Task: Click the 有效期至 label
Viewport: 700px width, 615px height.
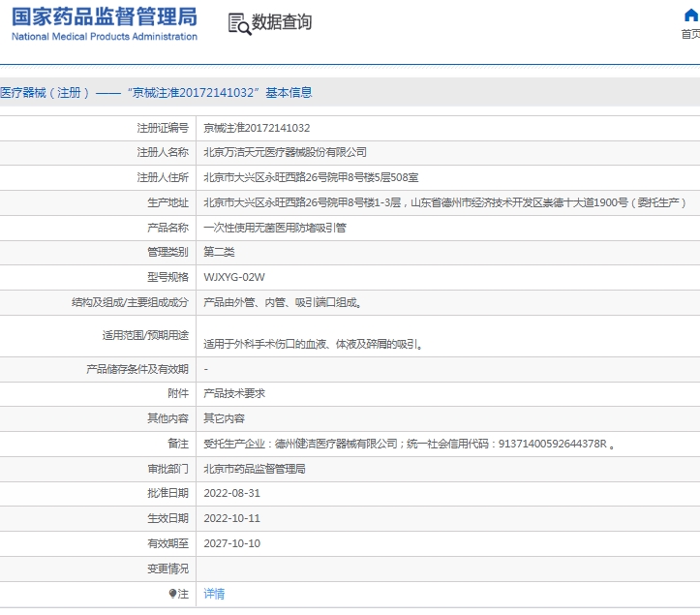Action: pyautogui.click(x=168, y=543)
